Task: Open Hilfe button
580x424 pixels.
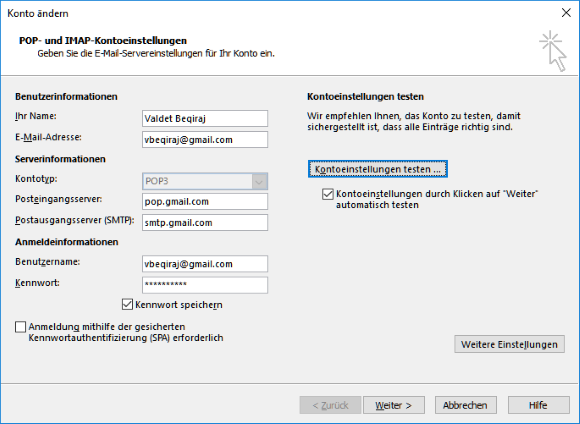Action: coord(538,405)
